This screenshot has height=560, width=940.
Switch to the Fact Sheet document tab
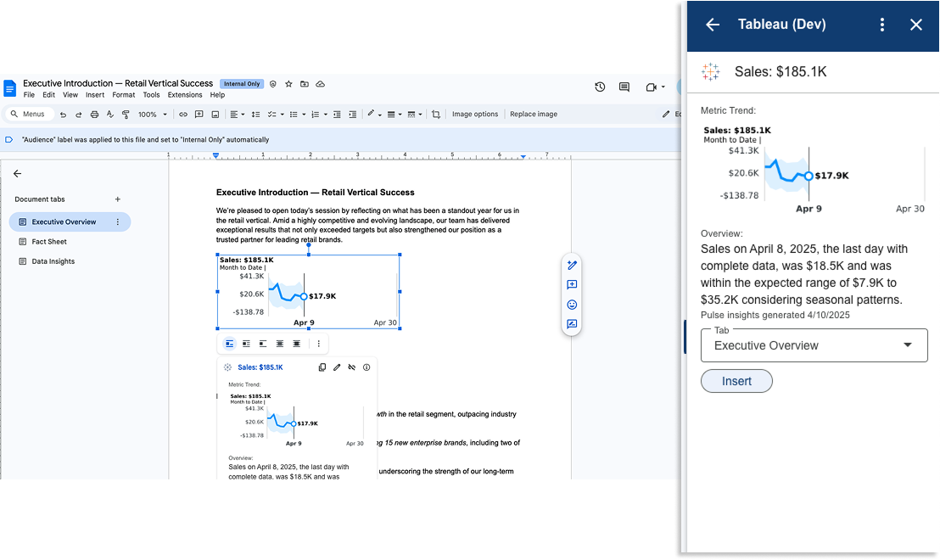[49, 242]
